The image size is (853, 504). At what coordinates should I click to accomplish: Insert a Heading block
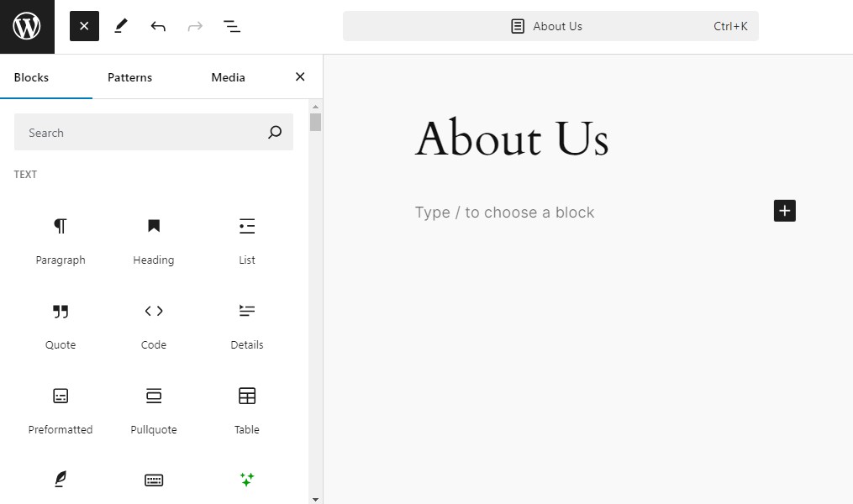pos(154,241)
